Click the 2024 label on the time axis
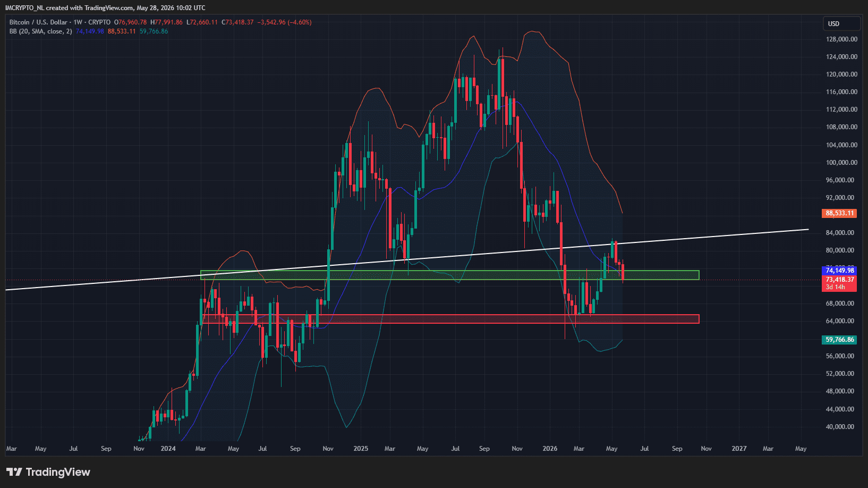The image size is (868, 488). point(168,449)
